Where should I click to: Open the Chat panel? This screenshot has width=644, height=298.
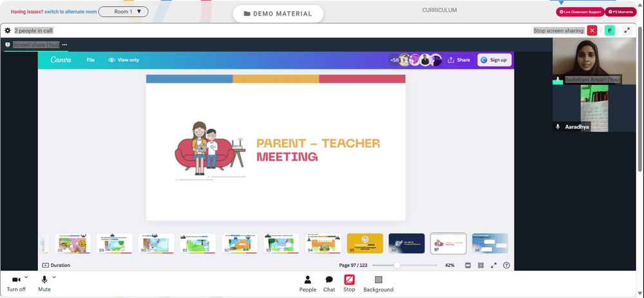click(x=329, y=284)
